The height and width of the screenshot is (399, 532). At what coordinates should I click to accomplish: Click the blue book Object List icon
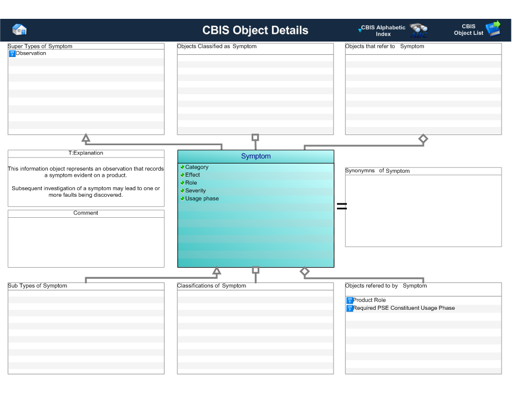tap(493, 28)
